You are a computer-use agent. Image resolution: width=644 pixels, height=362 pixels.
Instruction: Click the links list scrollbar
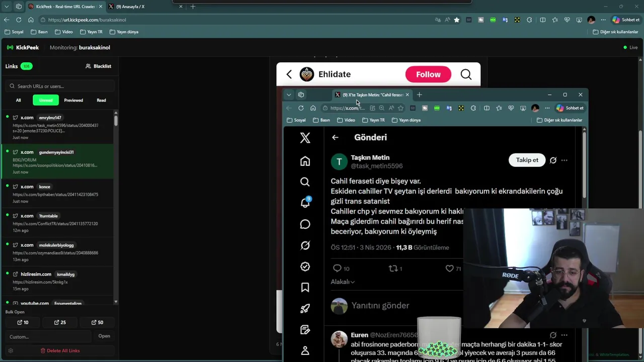coord(116,120)
